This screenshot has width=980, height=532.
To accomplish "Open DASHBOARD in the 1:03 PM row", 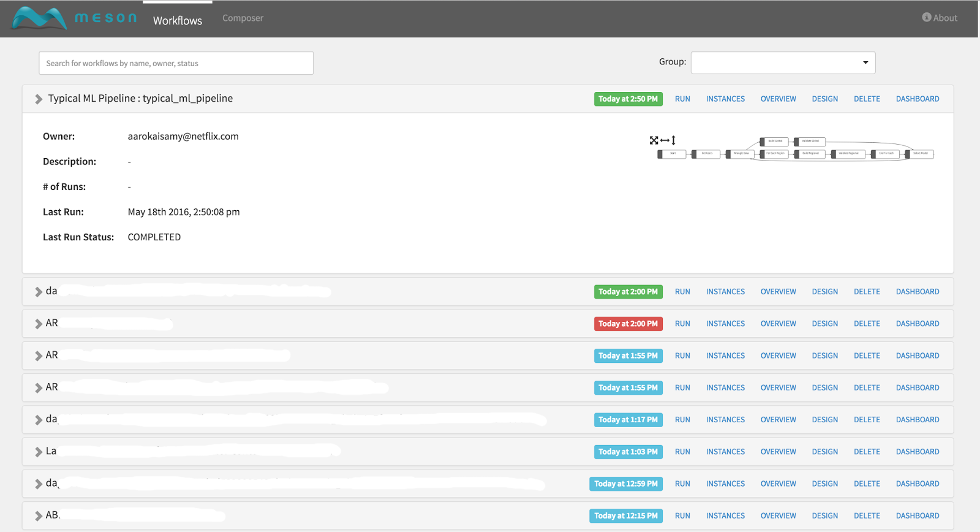I will [918, 452].
